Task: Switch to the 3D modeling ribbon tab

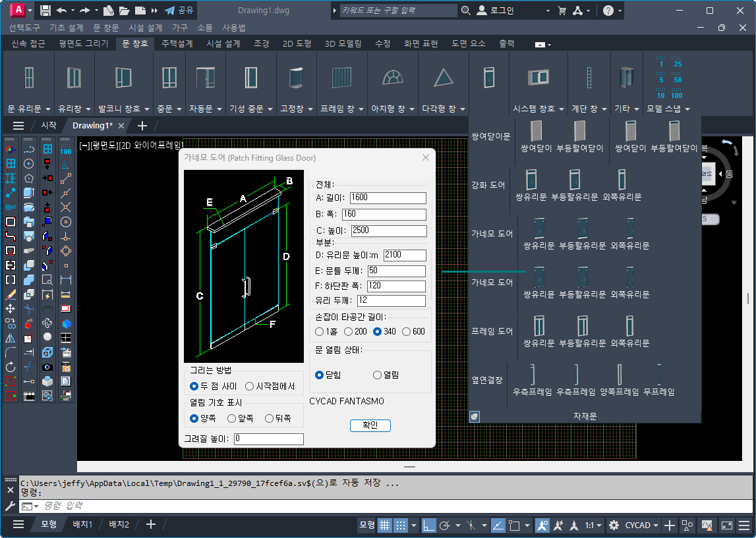Action: pyautogui.click(x=343, y=43)
